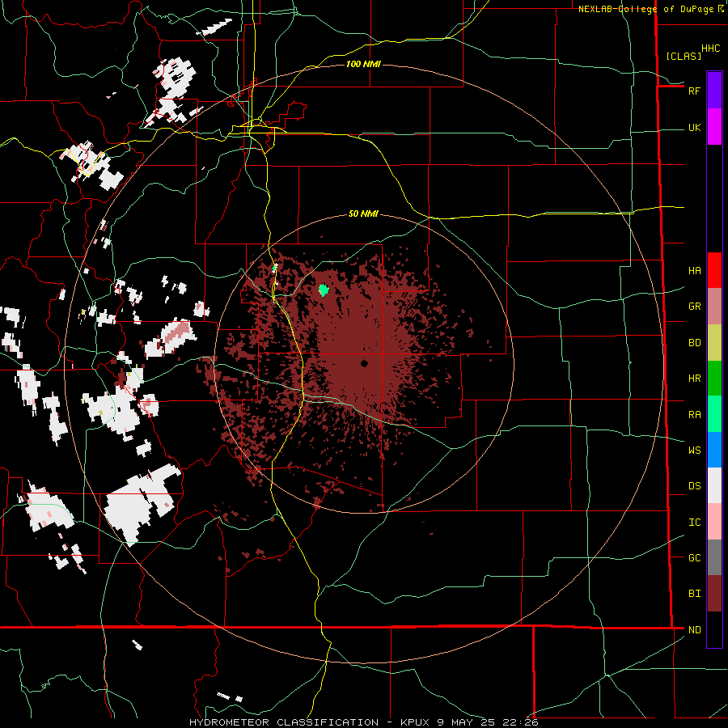Click the 'DS' legend label
Screen dimensions: 728x728
pyautogui.click(x=695, y=486)
